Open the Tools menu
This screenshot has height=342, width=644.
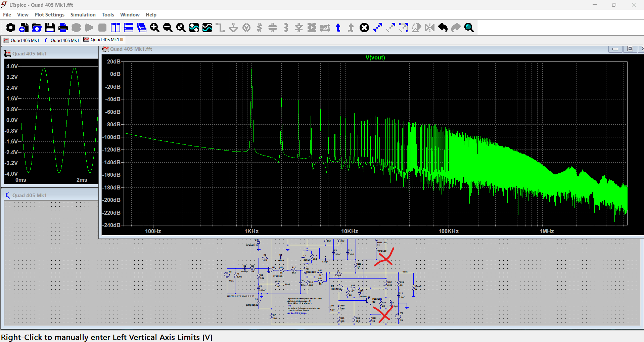click(108, 15)
